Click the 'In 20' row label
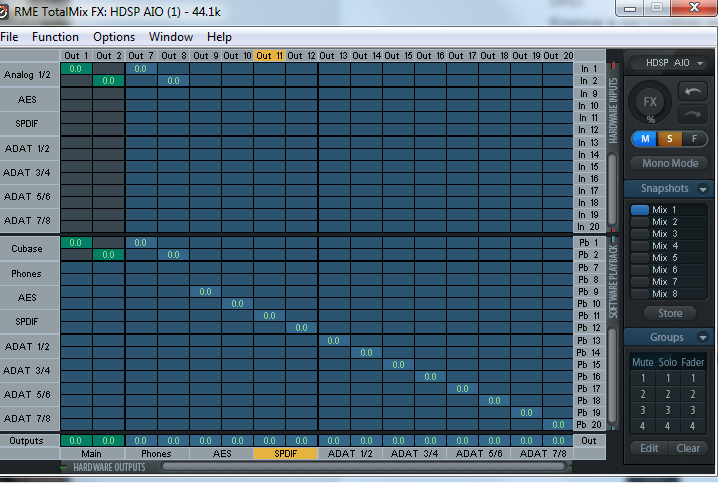 click(589, 227)
